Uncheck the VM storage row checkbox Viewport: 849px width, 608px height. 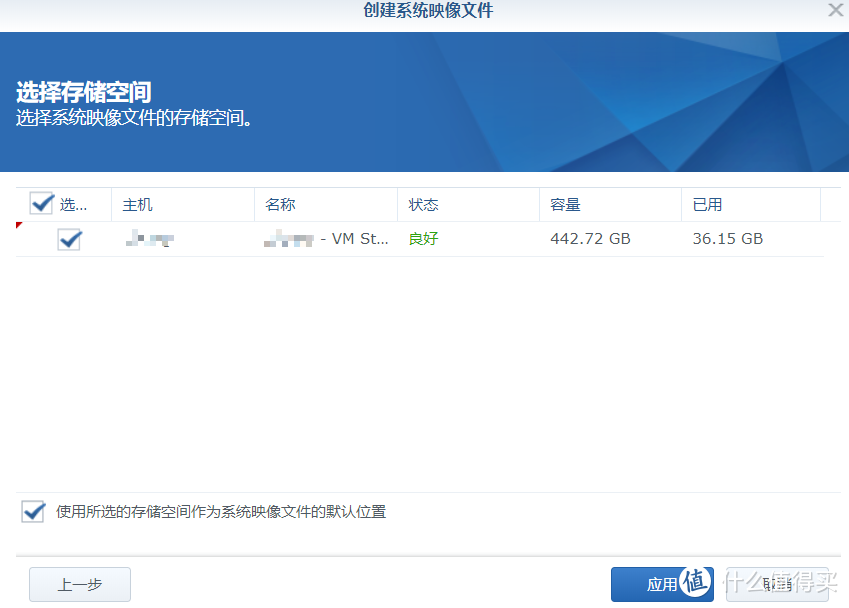pyautogui.click(x=69, y=240)
